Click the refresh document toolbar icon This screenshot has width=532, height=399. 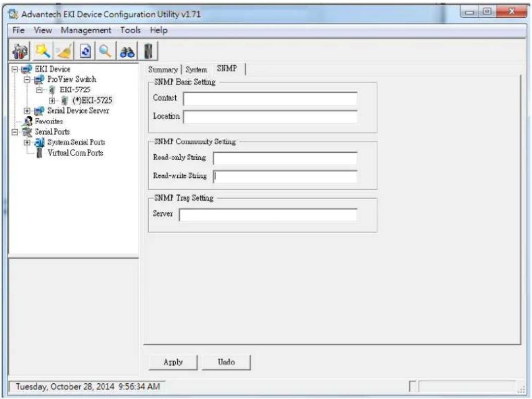[x=85, y=52]
